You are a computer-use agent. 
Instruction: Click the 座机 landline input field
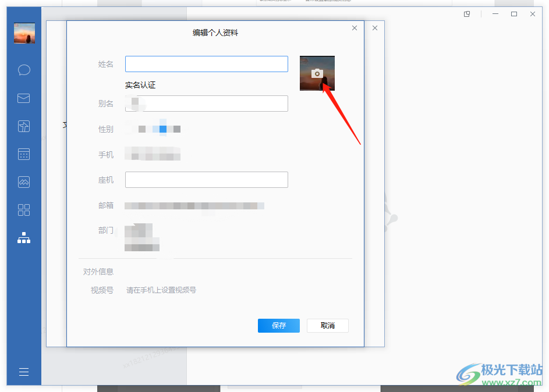coord(206,180)
